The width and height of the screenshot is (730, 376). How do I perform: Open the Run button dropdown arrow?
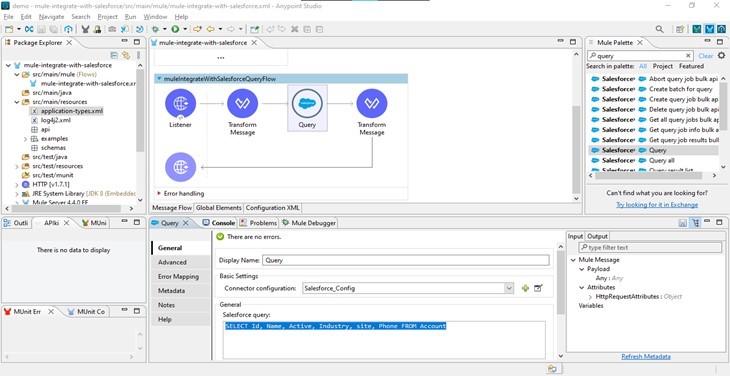185,29
